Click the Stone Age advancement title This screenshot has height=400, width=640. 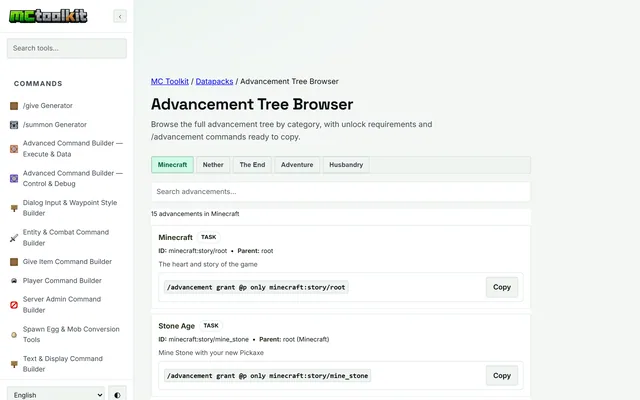(x=176, y=326)
